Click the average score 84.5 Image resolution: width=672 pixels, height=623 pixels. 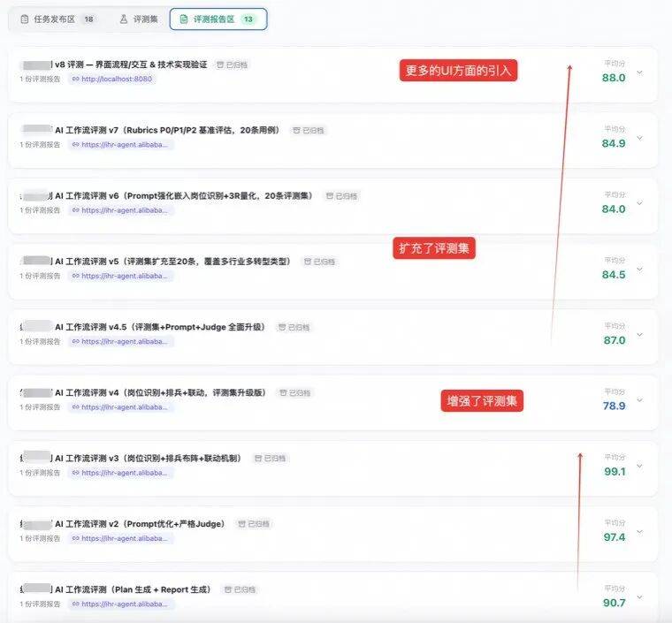[614, 275]
